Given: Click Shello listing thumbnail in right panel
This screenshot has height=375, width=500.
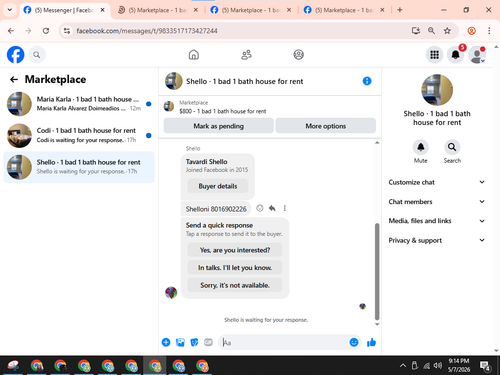Looking at the screenshot, I should [437, 90].
